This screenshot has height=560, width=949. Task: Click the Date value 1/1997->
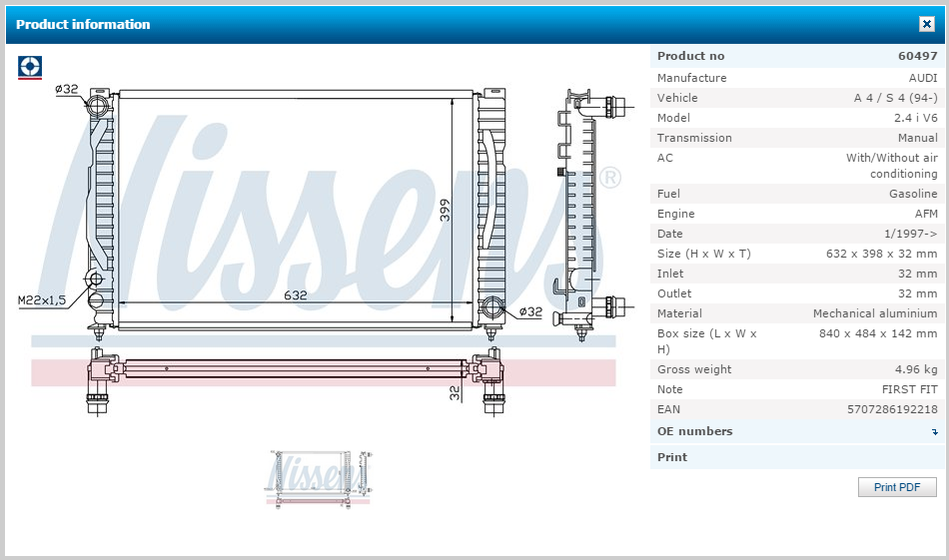point(911,234)
